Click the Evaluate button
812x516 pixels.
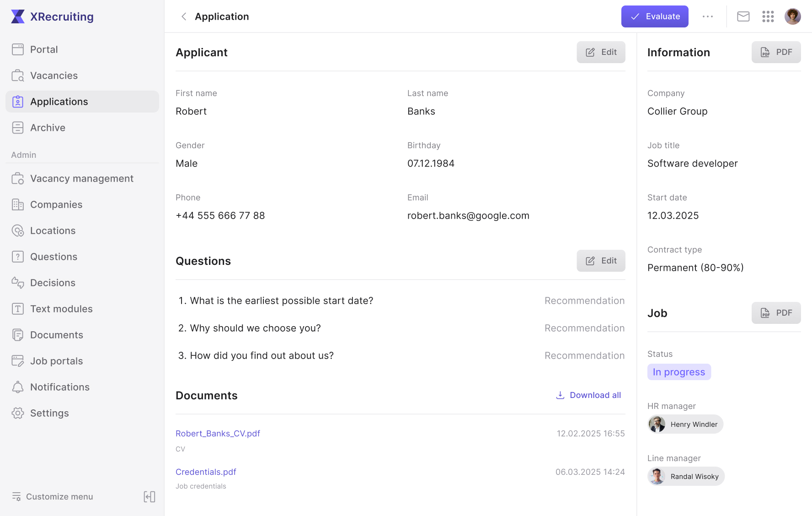click(655, 16)
